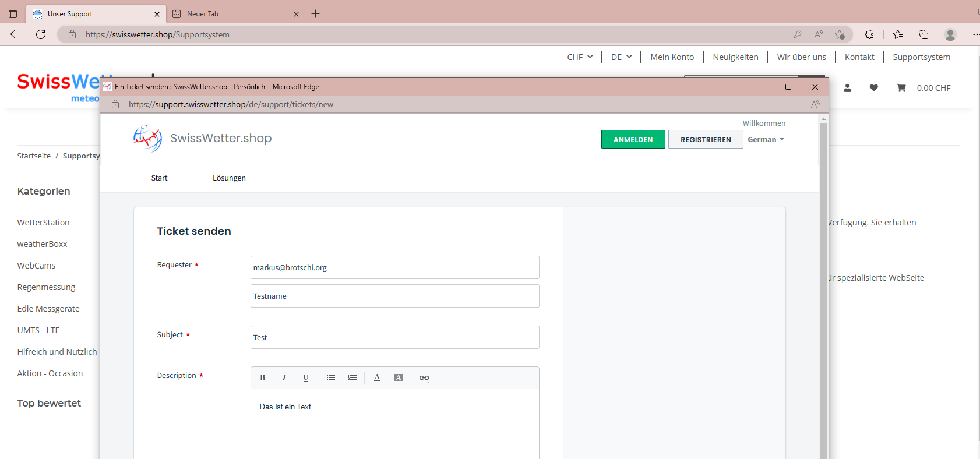This screenshot has height=459, width=980.
Task: Open Kontakt link in shop header
Action: [859, 57]
